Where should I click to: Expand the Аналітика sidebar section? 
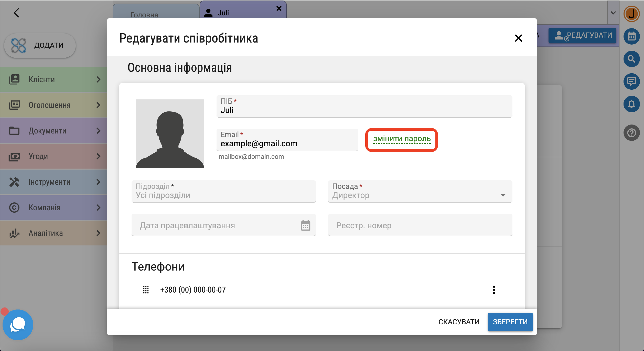pos(54,233)
